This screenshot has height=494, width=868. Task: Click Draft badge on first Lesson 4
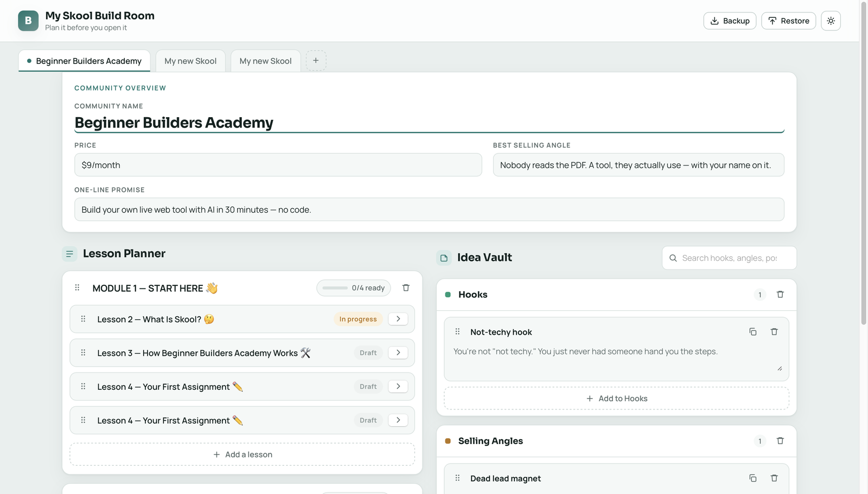(x=368, y=387)
